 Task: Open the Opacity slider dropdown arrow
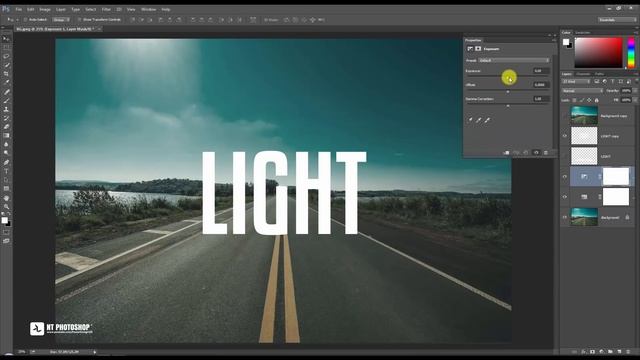coord(635,91)
